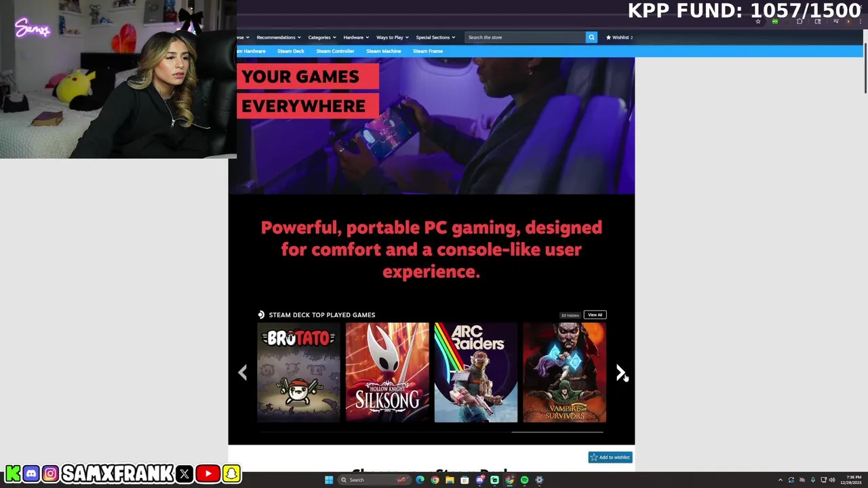Click the store search magnifier button
The image size is (868, 488).
(591, 37)
